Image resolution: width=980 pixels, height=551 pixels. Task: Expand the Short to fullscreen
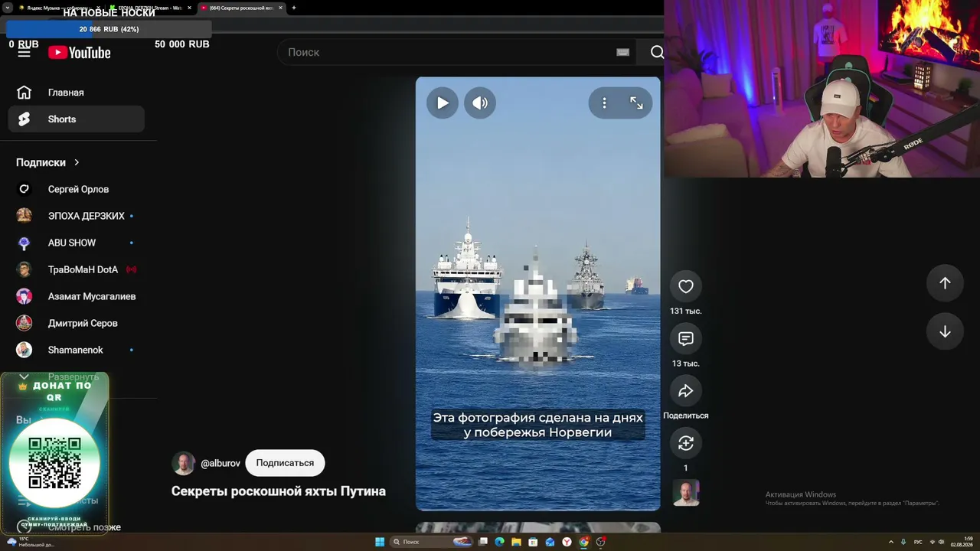pyautogui.click(x=636, y=103)
